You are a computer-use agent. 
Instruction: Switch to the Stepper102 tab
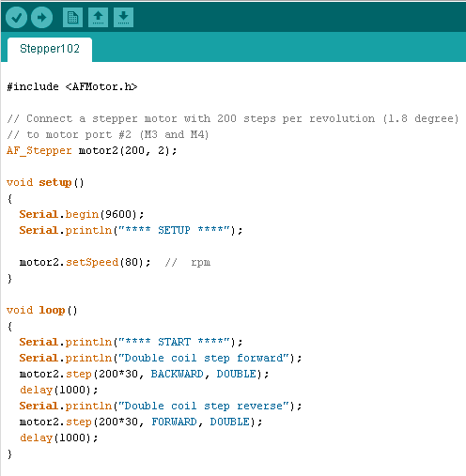coord(50,49)
